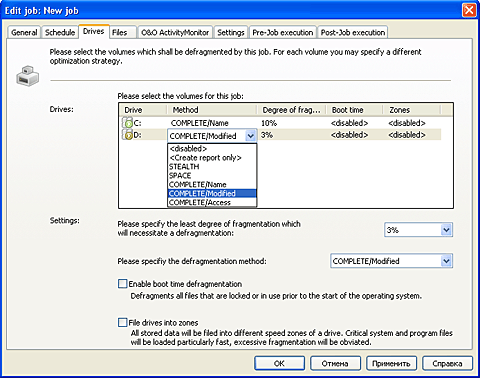Click D: row Boot time <disabled> cell
This screenshot has width=480, height=378.
click(x=349, y=135)
